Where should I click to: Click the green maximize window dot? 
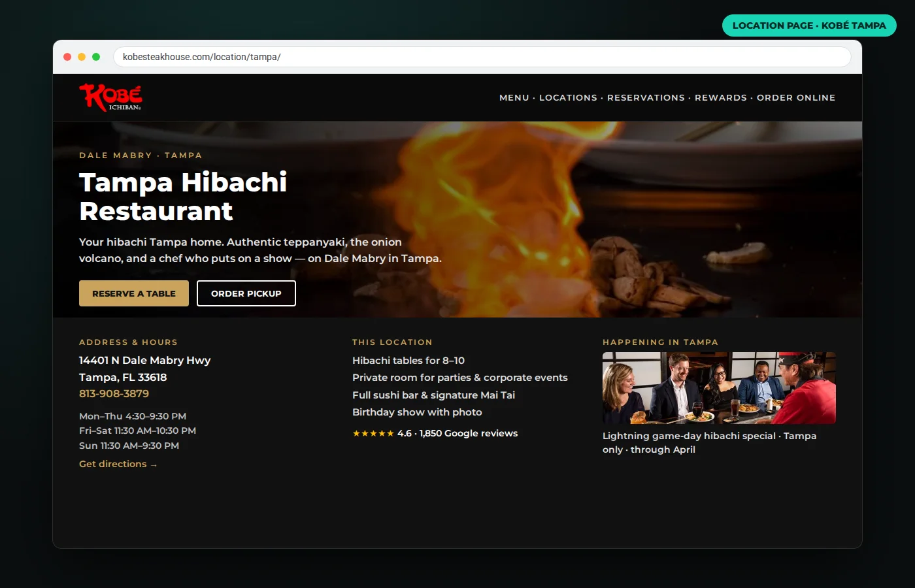click(96, 57)
